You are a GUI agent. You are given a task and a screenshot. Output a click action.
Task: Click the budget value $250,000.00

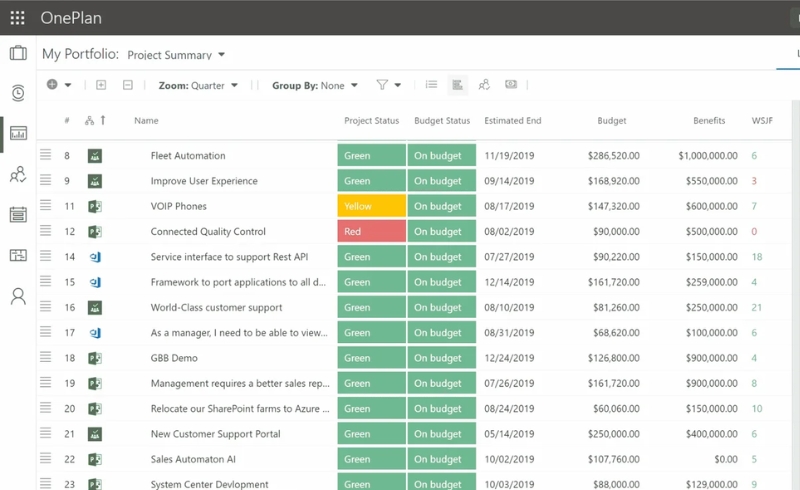(x=613, y=434)
